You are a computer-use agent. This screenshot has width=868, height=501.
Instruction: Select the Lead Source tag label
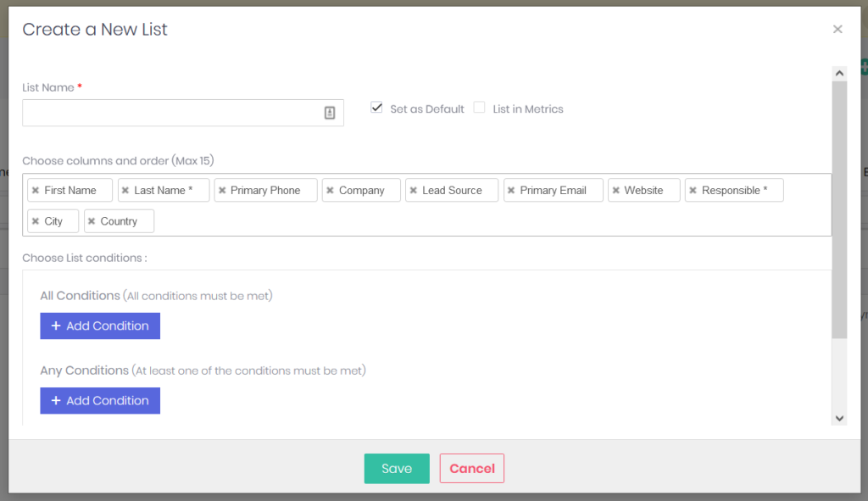coord(453,191)
